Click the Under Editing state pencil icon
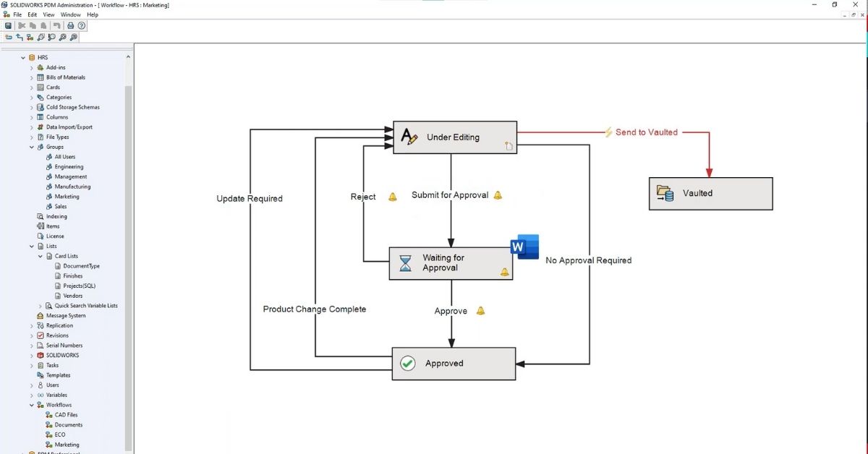This screenshot has height=454, width=868. (x=409, y=137)
